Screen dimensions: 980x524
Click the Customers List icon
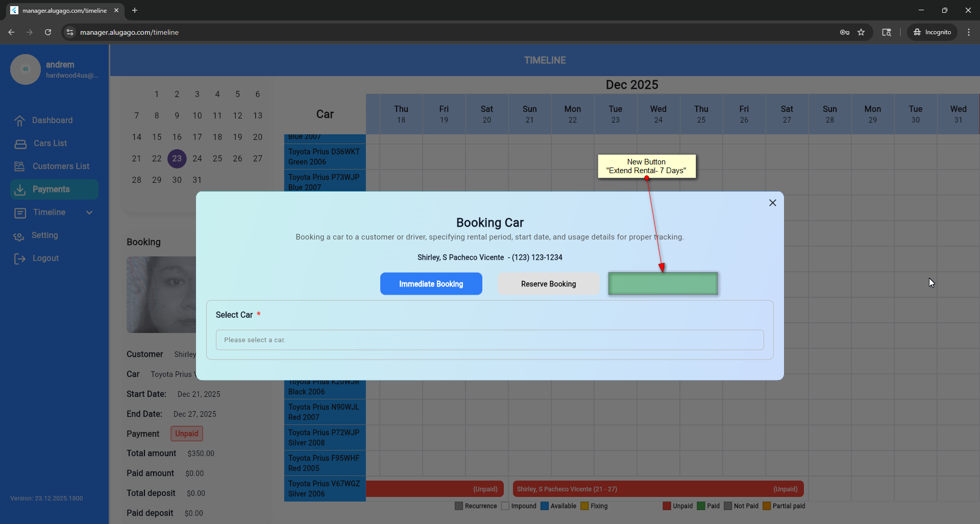[x=20, y=166]
